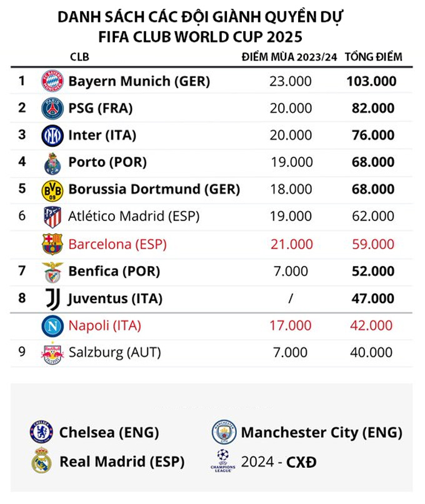
Task: Click the red Barcelona (ESP) text
Action: (x=117, y=244)
